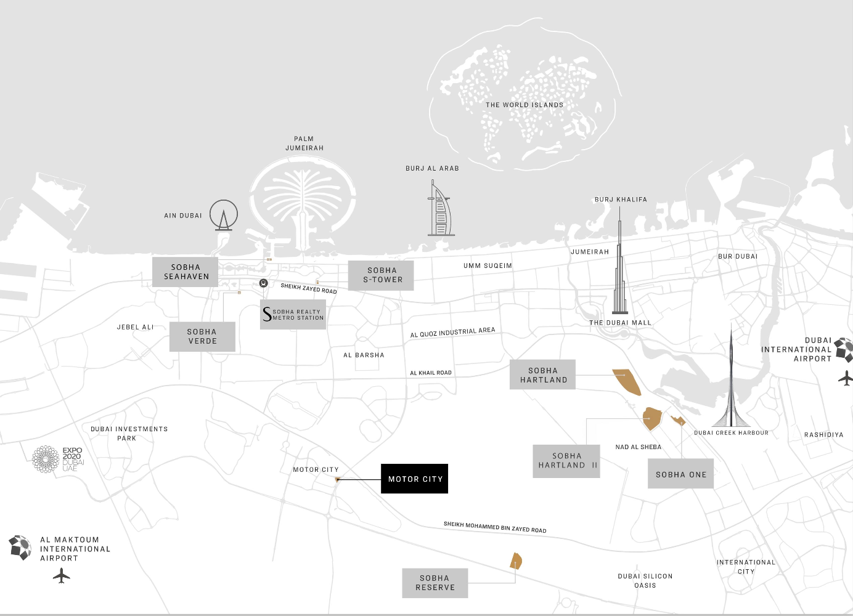This screenshot has height=616, width=853.
Task: Click the Al Maktoum airport logo emblem
Action: [20, 548]
